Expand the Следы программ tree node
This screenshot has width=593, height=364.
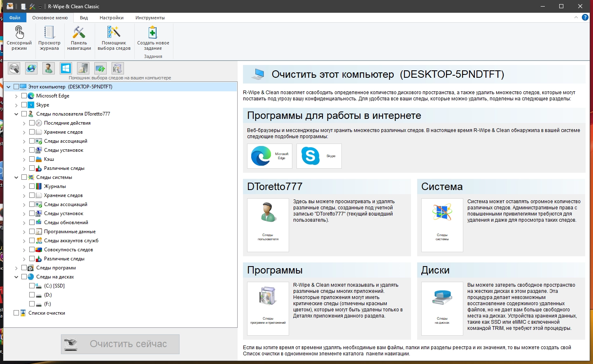pos(16,268)
